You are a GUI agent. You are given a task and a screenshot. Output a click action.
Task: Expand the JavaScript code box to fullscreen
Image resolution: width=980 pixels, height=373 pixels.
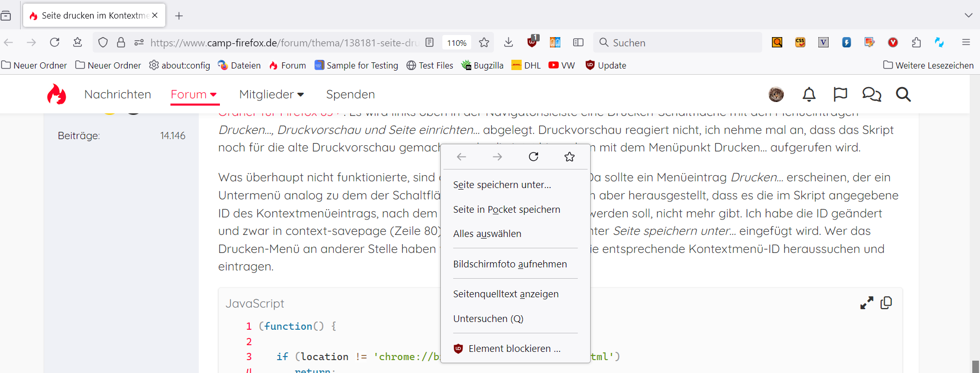point(867,303)
